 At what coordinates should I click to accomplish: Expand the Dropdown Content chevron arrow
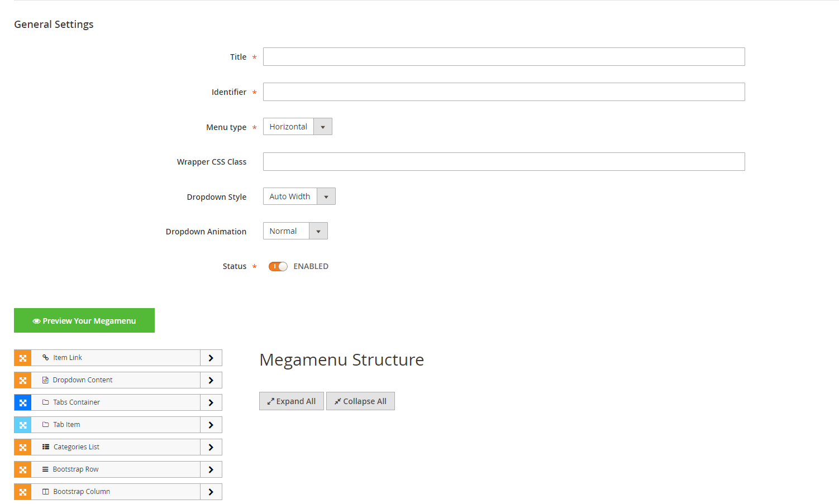211,380
